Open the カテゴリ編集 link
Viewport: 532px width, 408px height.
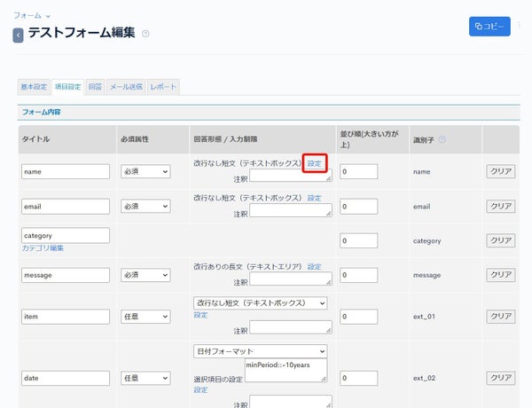coord(43,248)
